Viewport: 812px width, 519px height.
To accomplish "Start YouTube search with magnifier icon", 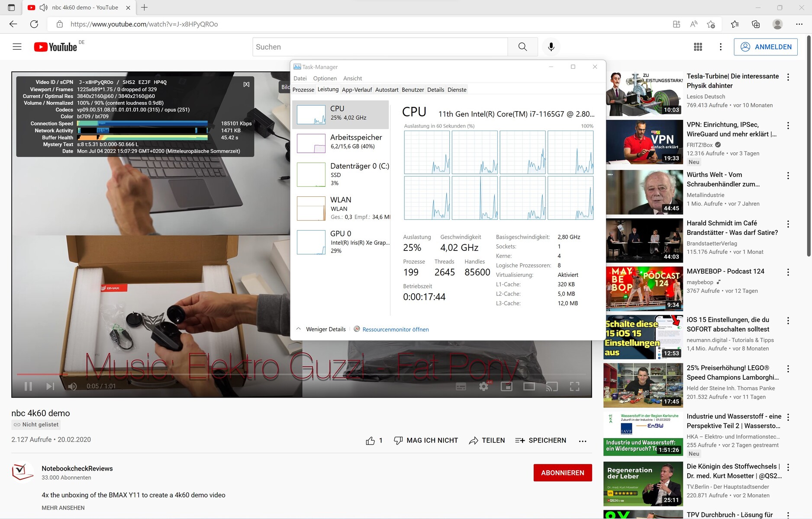I will pyautogui.click(x=522, y=47).
